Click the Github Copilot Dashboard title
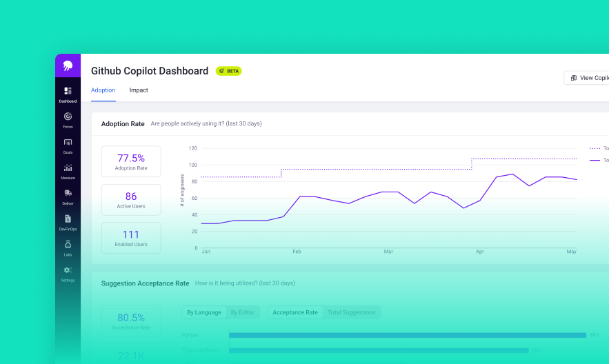This screenshot has height=364, width=609. pos(150,71)
